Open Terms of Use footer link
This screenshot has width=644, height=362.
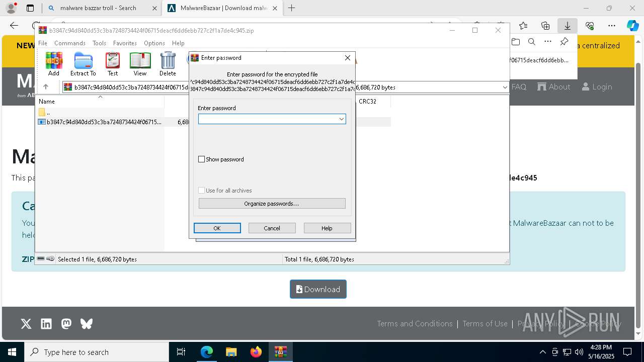pos(485,324)
